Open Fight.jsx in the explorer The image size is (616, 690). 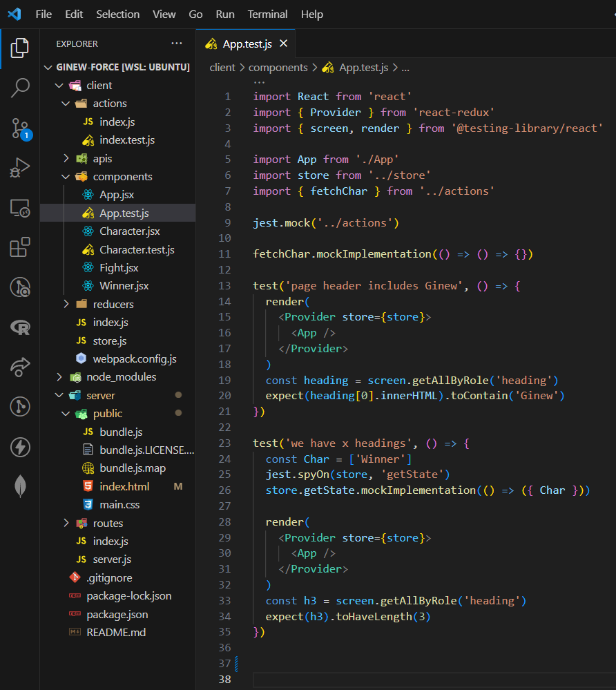click(x=118, y=267)
